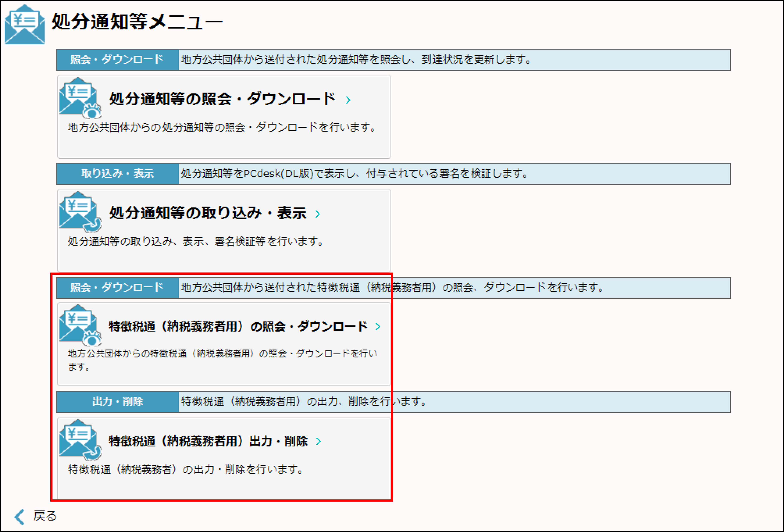Click chevron after 特徴税通（納税義務者用）の照会・ダウンロード
Viewport: 784px width, 532px height.
click(378, 326)
